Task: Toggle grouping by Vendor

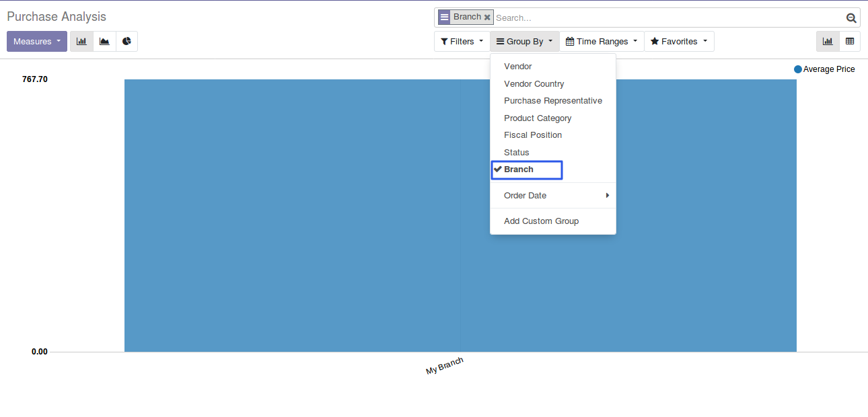Action: (x=518, y=67)
